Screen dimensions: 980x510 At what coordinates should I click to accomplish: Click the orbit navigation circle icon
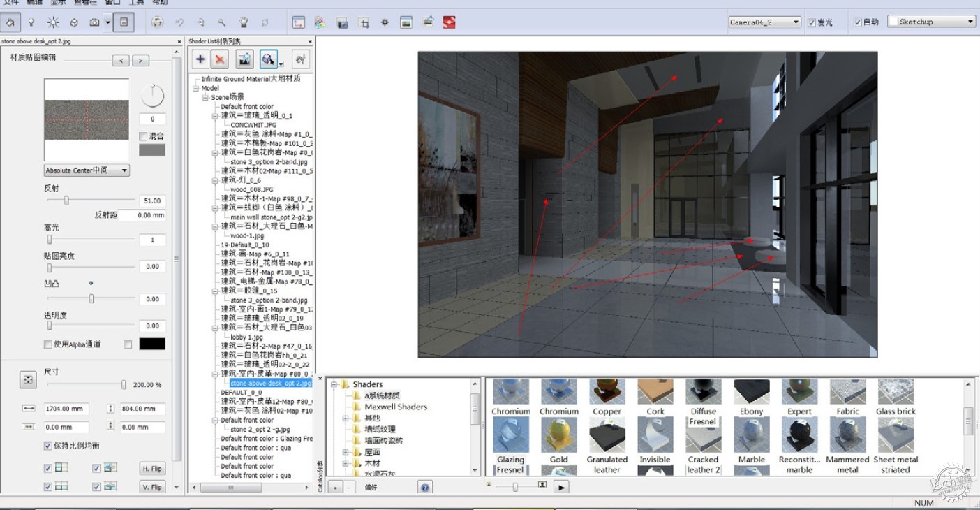[158, 22]
